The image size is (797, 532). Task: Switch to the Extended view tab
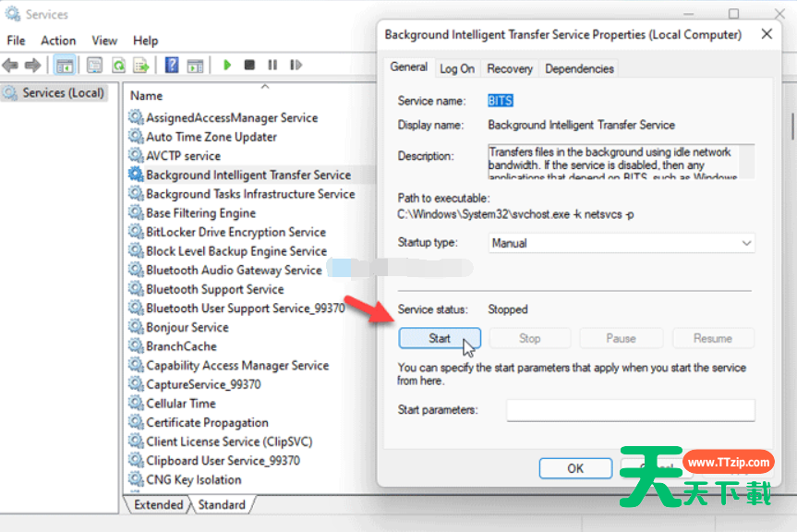tap(158, 504)
